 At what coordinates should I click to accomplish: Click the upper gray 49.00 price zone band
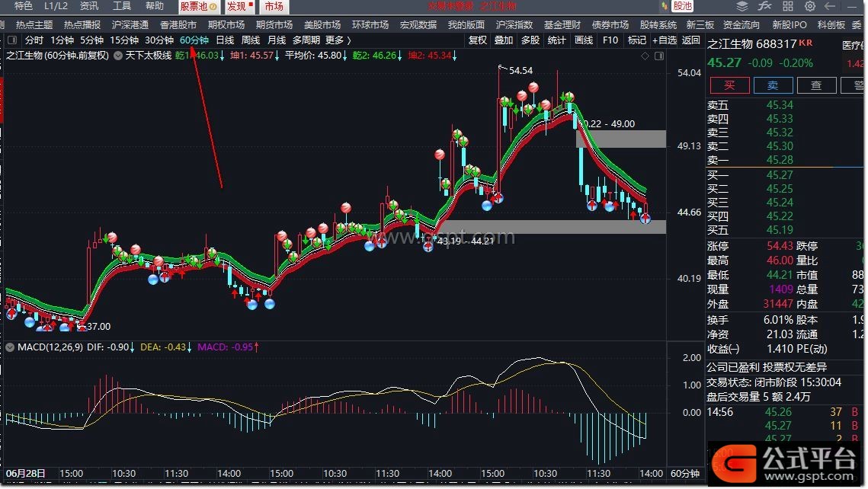(x=620, y=139)
